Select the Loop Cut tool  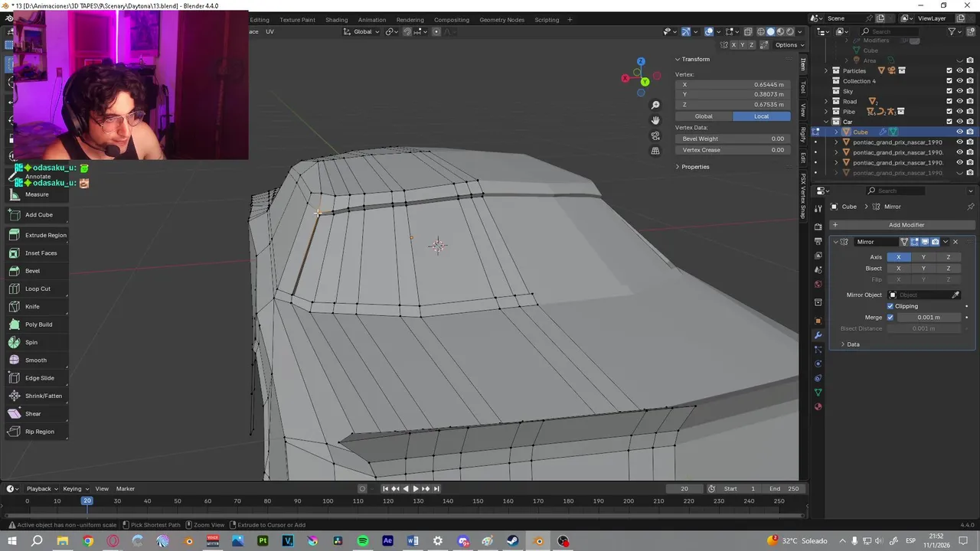[37, 289]
